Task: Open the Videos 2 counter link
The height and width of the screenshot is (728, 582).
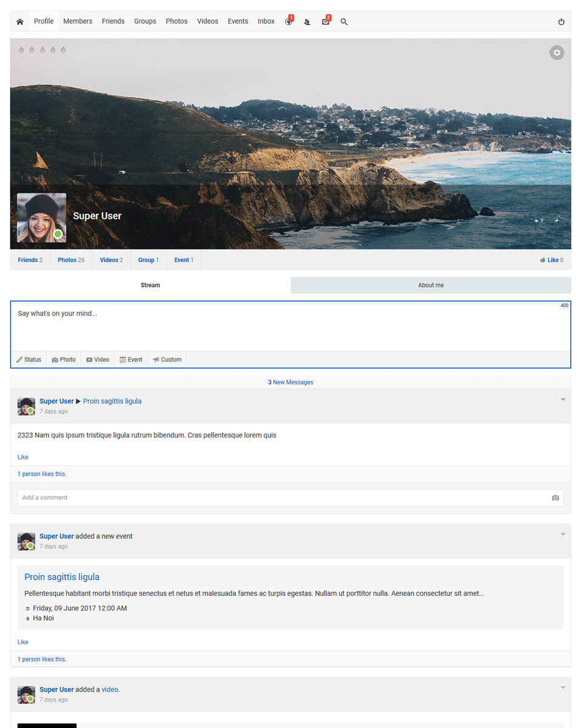Action: (x=111, y=260)
